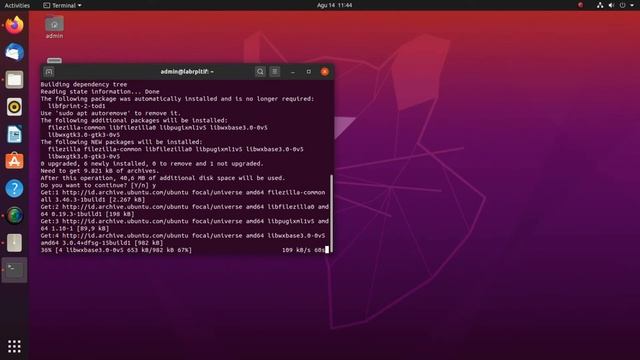Image resolution: width=640 pixels, height=360 pixels.
Task: Expand the system menu arrow in top bar
Action: pyautogui.click(x=632, y=5)
